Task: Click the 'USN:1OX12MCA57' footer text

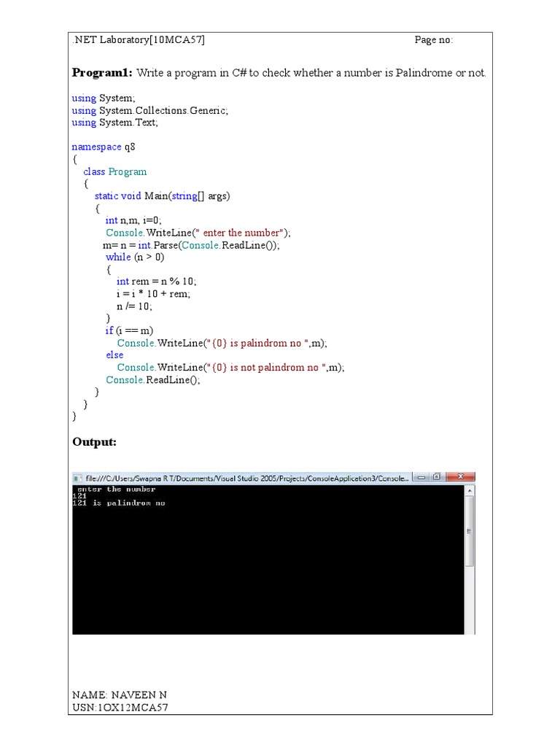Action: pyautogui.click(x=120, y=708)
